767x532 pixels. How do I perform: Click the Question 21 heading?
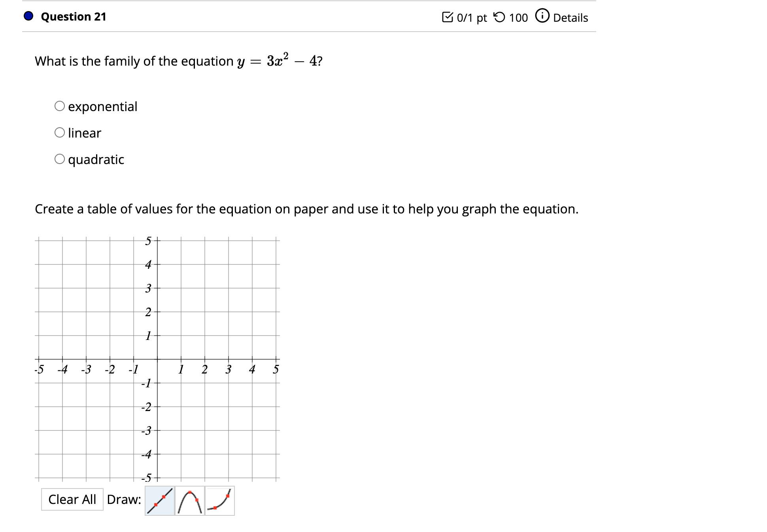(x=74, y=17)
